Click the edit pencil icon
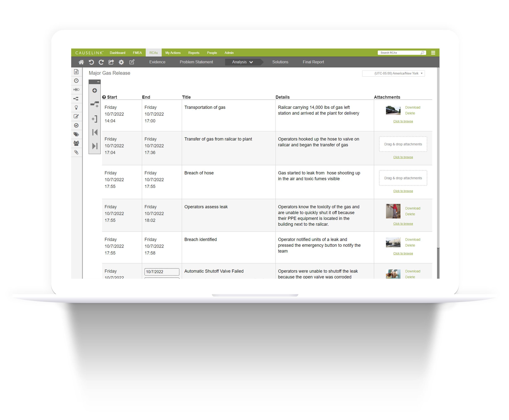Viewport: 509px width, 420px height. (x=76, y=117)
